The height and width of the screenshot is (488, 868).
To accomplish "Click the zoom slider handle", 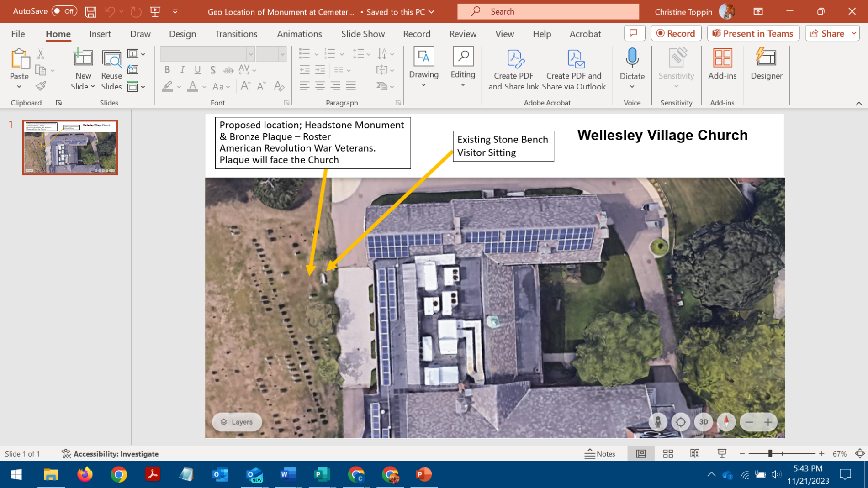I will click(x=770, y=453).
